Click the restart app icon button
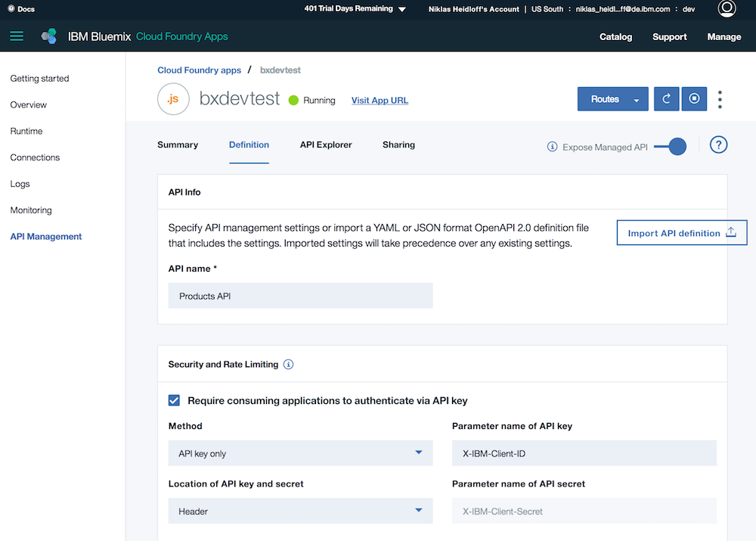Image resolution: width=756 pixels, height=541 pixels. coord(666,99)
